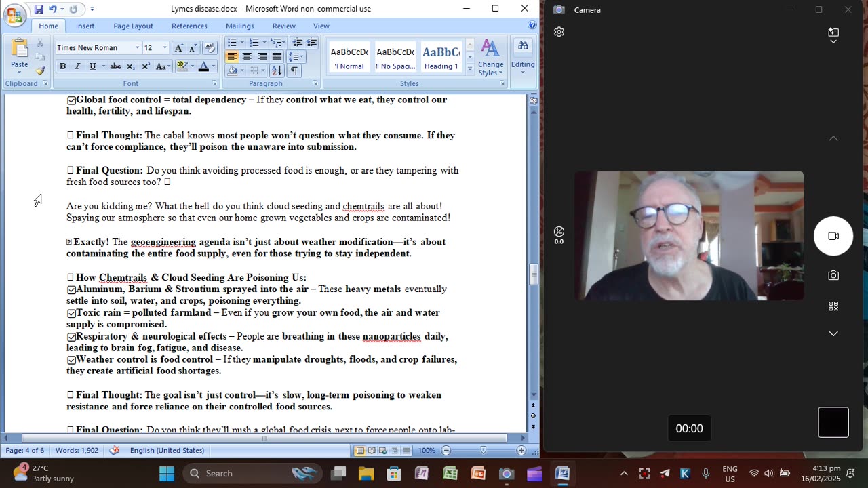The height and width of the screenshot is (488, 868).
Task: Grow font size with the larger A
Action: point(178,47)
